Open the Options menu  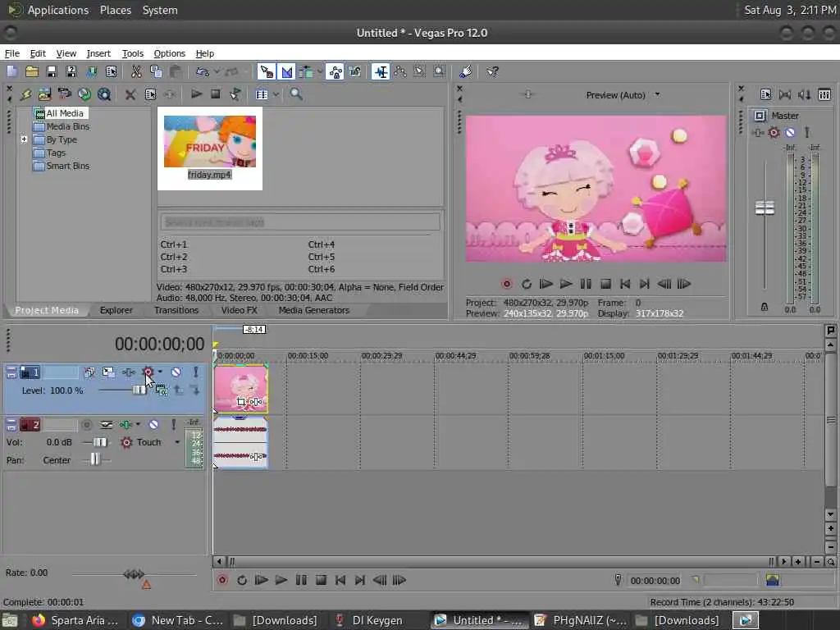pos(169,53)
